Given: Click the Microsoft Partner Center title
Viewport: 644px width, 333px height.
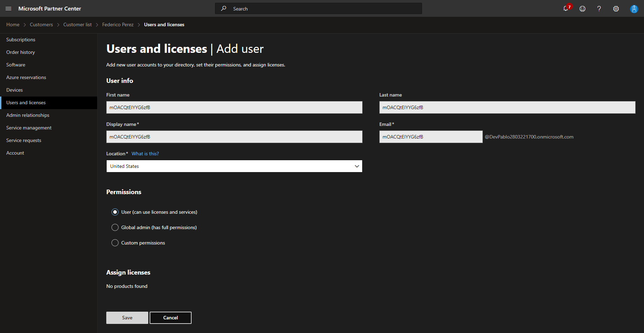Looking at the screenshot, I should point(50,8).
